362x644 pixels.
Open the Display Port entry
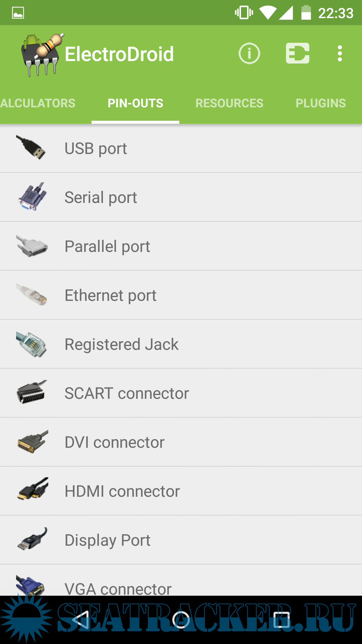(x=107, y=540)
